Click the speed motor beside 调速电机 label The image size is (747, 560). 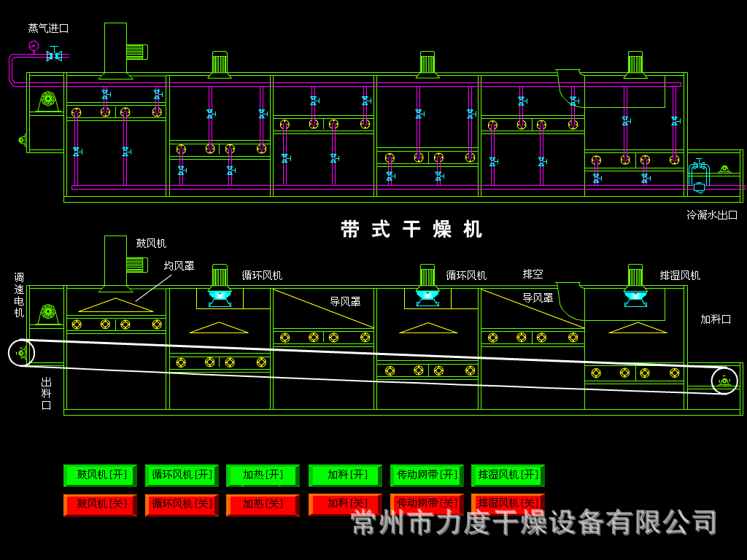click(47, 314)
